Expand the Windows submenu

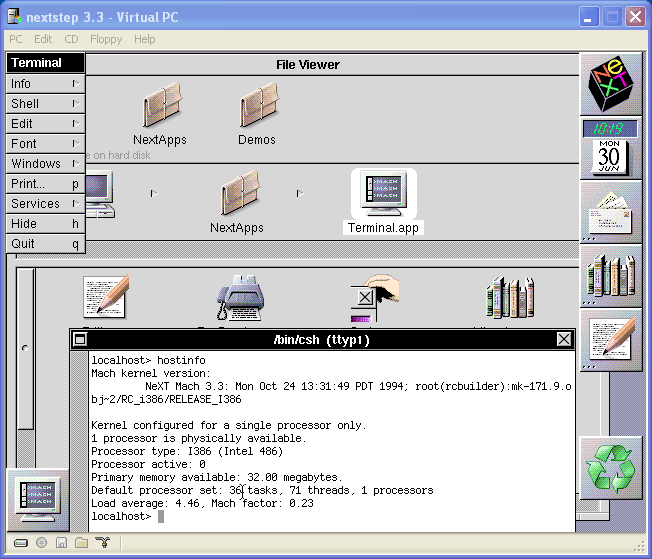46,163
